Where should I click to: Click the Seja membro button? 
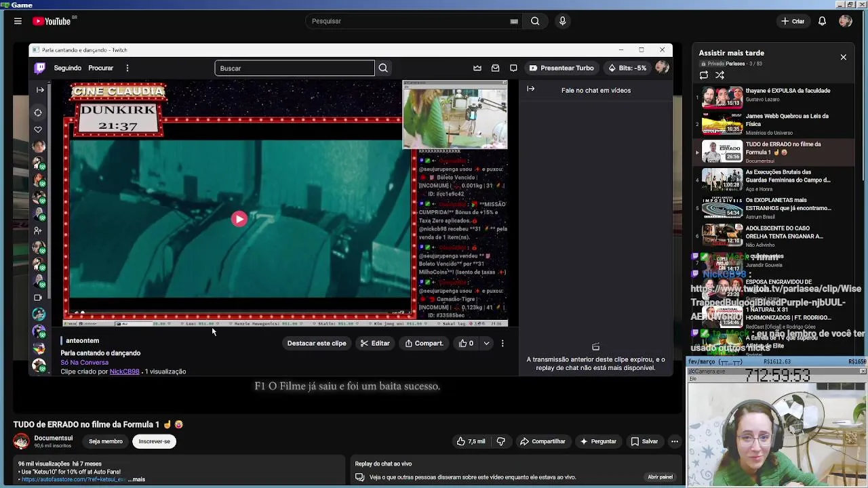(106, 441)
